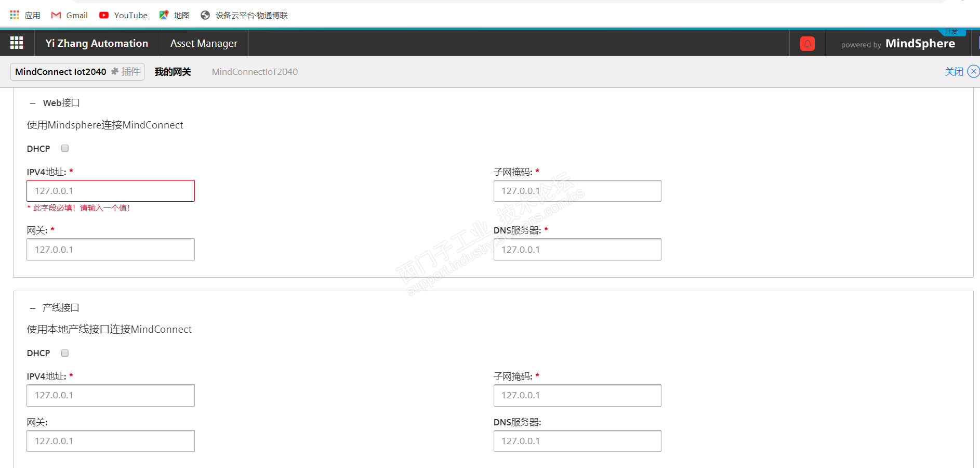Open the MindSphere app launcher grid
This screenshot has width=980, height=468.
17,43
